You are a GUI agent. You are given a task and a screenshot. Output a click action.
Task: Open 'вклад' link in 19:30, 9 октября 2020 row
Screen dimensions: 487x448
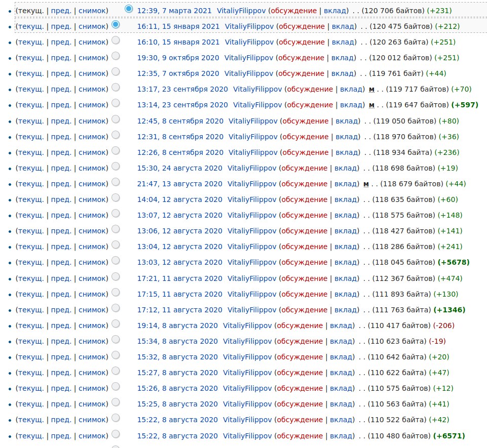[x=342, y=58]
